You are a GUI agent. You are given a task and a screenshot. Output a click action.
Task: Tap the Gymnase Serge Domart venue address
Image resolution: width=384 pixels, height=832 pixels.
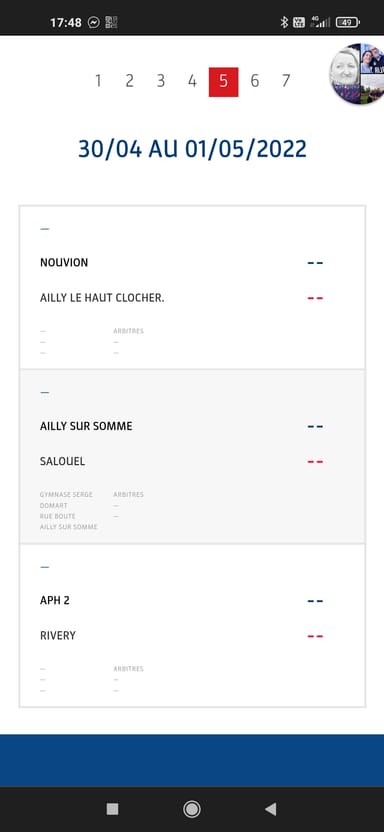68,510
